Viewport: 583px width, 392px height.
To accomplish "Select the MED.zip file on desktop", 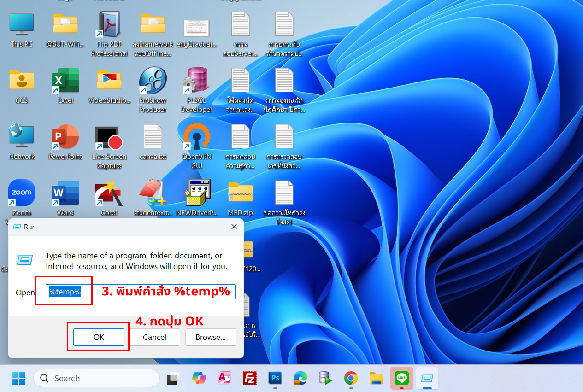I will pos(241,198).
